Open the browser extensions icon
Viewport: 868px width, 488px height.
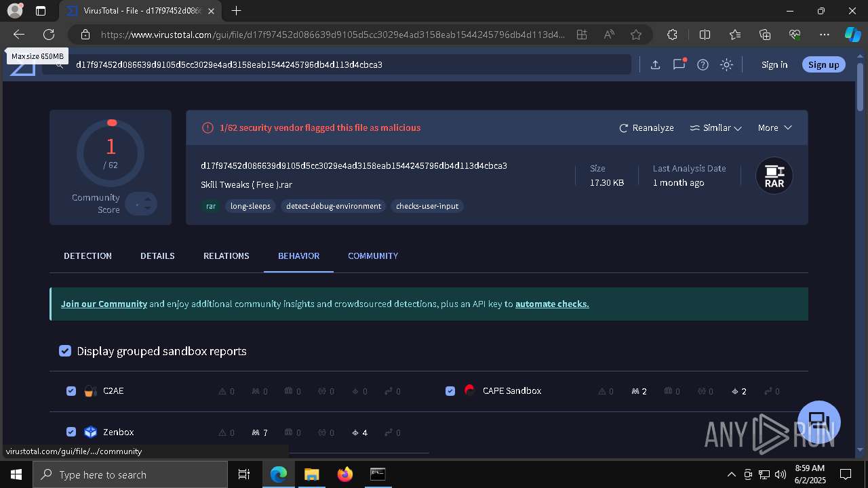coord(672,35)
